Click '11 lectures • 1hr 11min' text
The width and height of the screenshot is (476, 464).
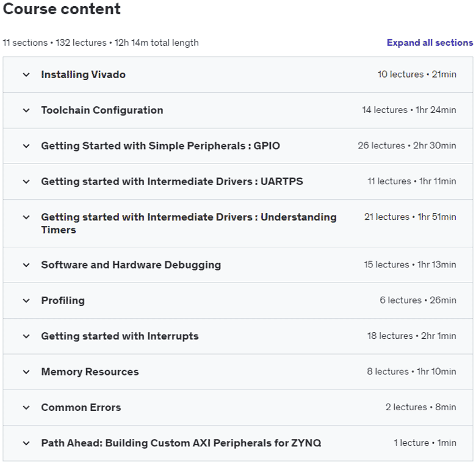coord(412,181)
